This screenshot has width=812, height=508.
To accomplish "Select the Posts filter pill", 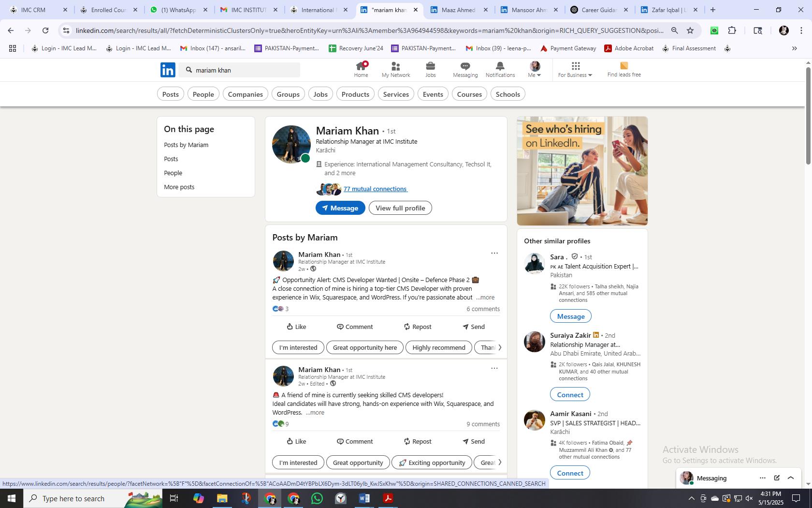I will [x=170, y=94].
